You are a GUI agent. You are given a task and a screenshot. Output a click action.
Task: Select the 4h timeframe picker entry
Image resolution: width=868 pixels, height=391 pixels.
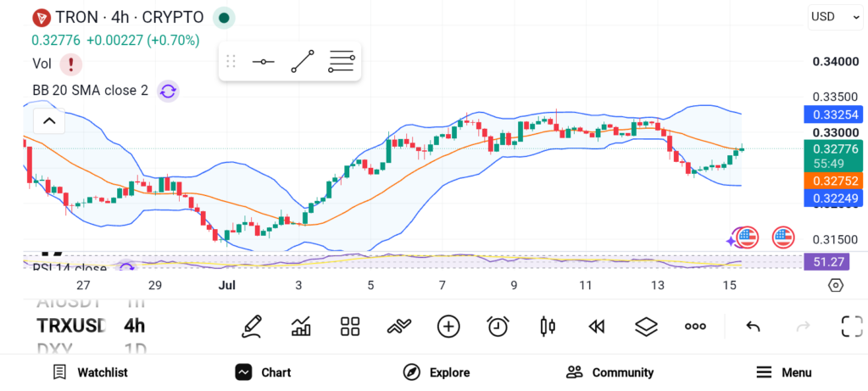tap(134, 326)
